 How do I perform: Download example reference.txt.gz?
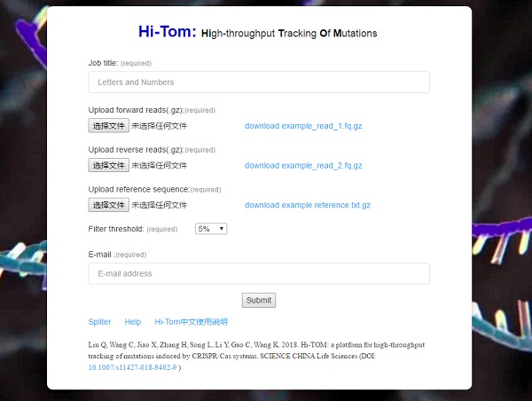308,205
